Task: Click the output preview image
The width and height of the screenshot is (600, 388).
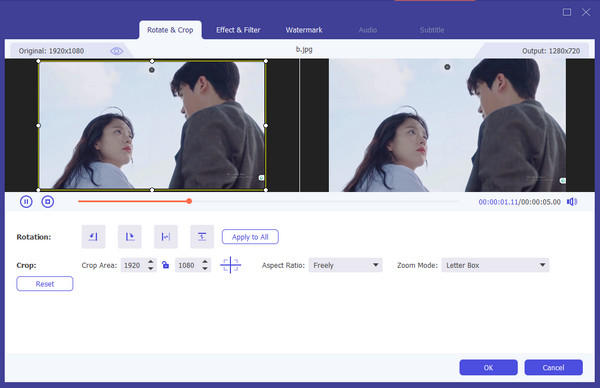Action: tap(447, 125)
